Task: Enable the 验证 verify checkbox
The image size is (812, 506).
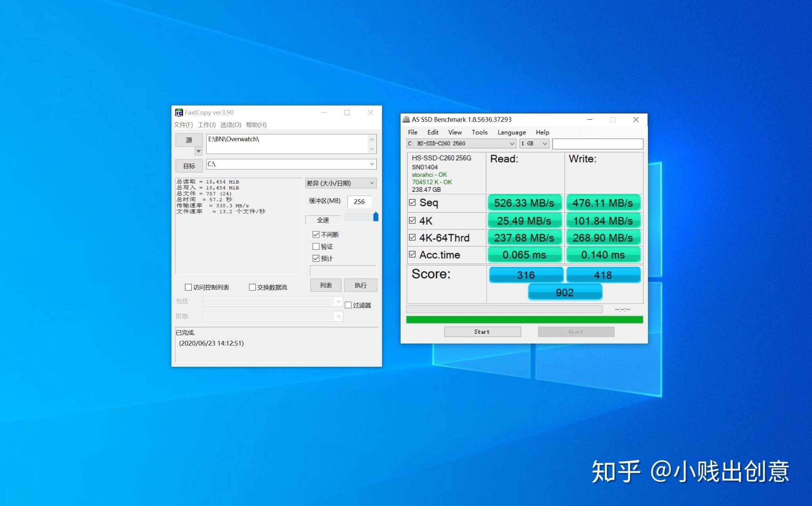Action: tap(316, 247)
